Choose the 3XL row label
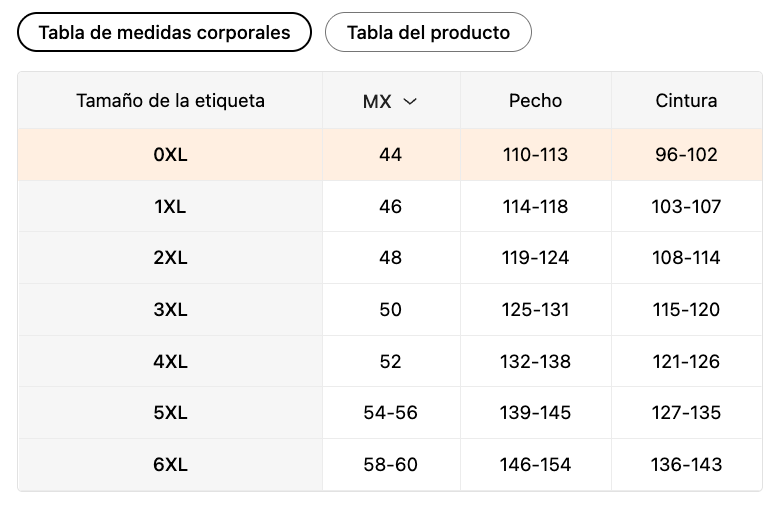The height and width of the screenshot is (508, 780). pyautogui.click(x=170, y=310)
